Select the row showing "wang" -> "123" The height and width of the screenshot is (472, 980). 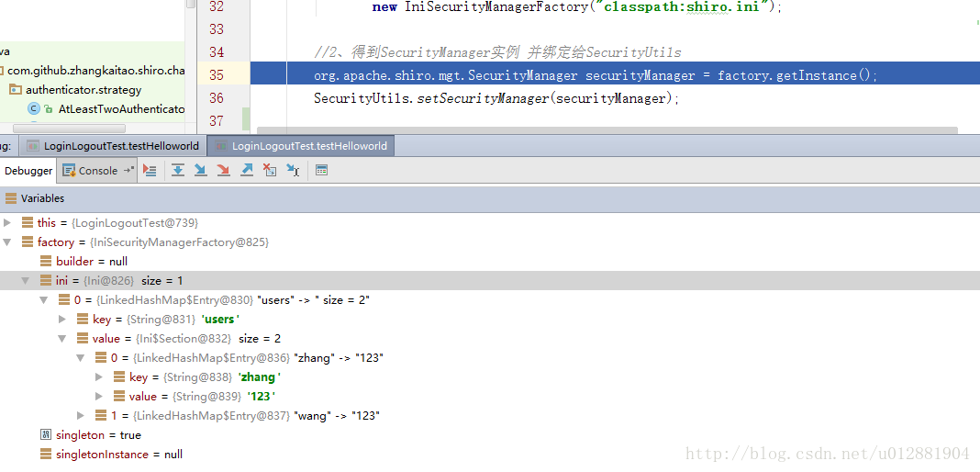[490, 416]
